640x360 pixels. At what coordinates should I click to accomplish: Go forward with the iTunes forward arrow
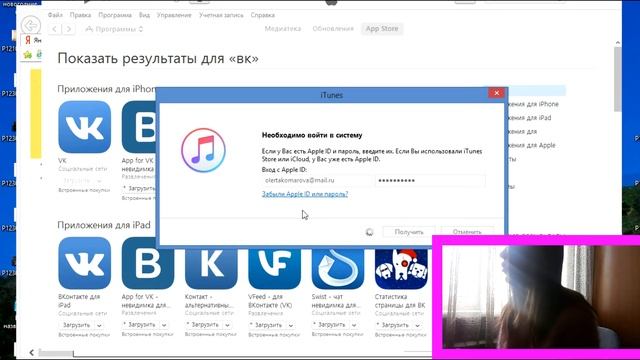click(x=69, y=29)
